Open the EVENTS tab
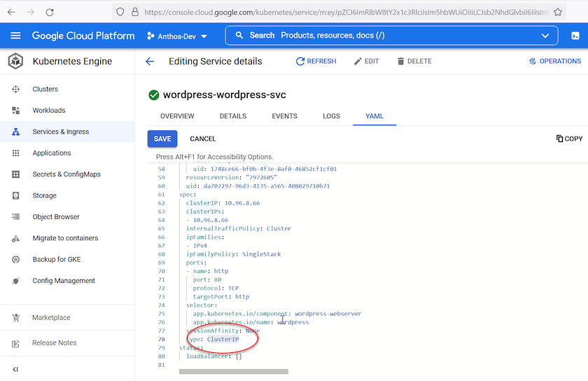The width and height of the screenshot is (588, 381). (x=284, y=116)
